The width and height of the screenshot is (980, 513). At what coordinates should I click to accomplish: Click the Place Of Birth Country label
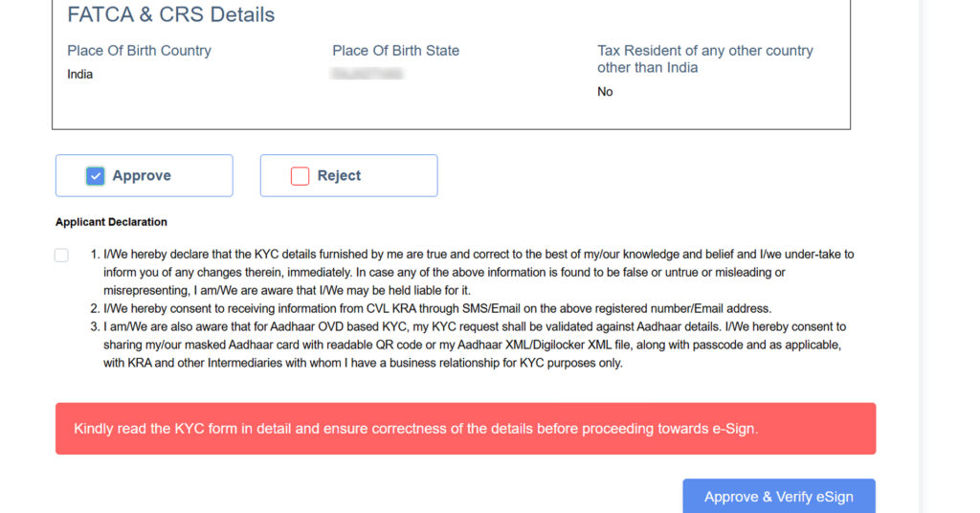point(139,51)
